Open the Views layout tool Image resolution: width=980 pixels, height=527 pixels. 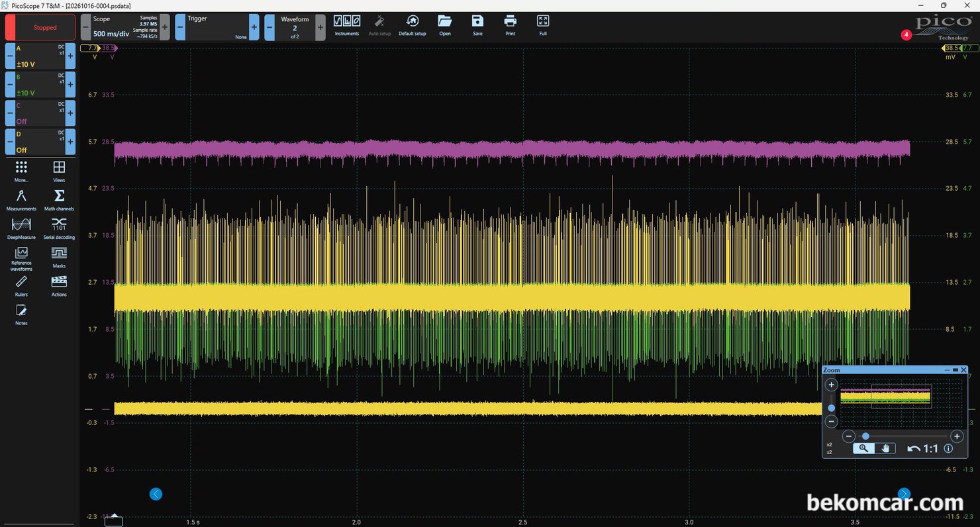[x=59, y=171]
